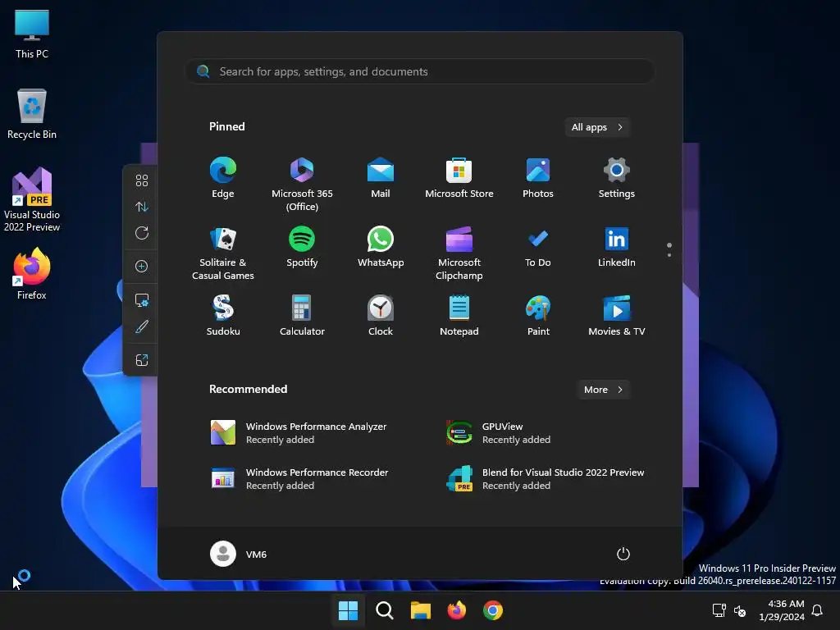
Task: Launch the Sudoku game
Action: (223, 316)
